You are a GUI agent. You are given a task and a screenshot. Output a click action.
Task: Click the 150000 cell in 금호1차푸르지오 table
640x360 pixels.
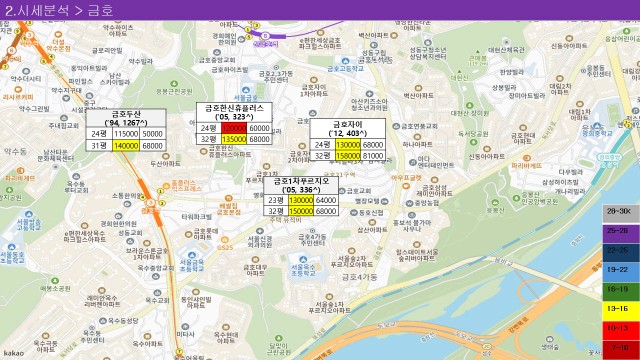[301, 211]
